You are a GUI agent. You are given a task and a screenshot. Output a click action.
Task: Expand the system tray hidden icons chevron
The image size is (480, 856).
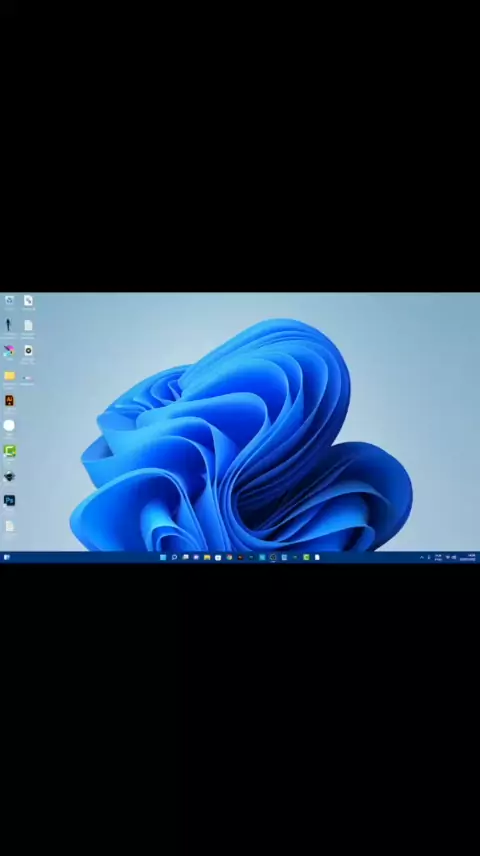[422, 557]
